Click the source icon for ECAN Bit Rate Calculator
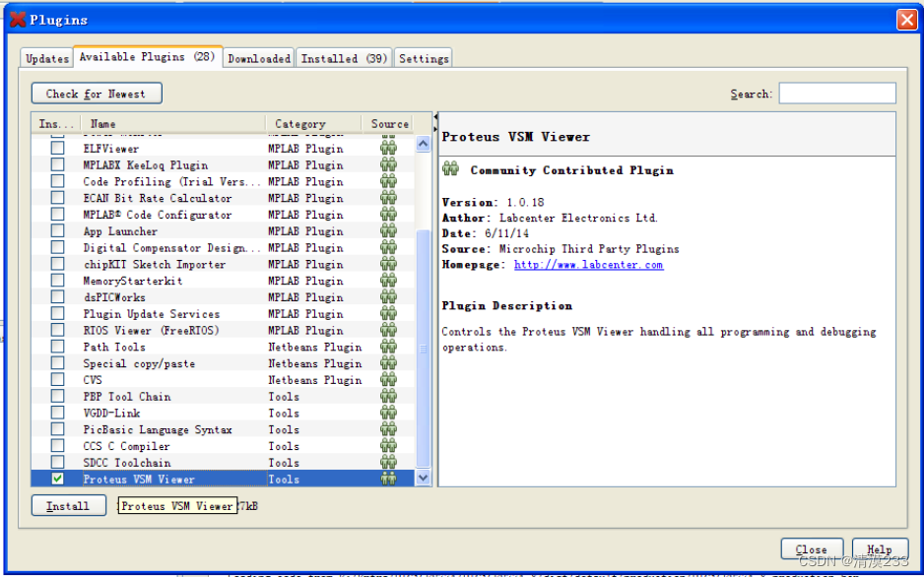This screenshot has width=924, height=577. click(x=388, y=198)
